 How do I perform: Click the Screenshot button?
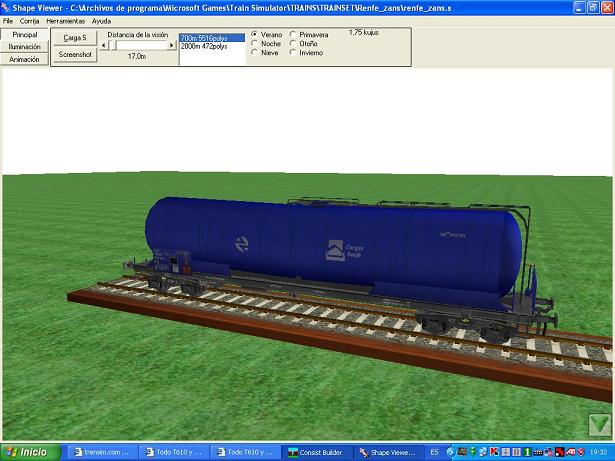point(75,55)
